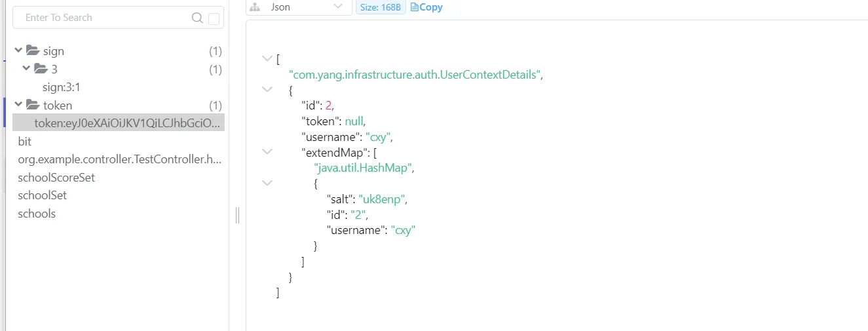Image resolution: width=868 pixels, height=331 pixels.
Task: Toggle the checkbox beside the search icon
Action: (x=214, y=19)
